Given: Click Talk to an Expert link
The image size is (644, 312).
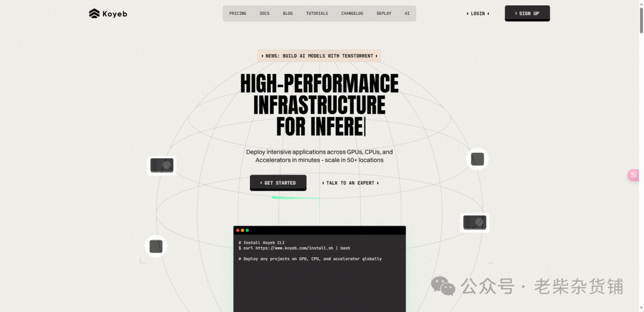Looking at the screenshot, I should [351, 183].
